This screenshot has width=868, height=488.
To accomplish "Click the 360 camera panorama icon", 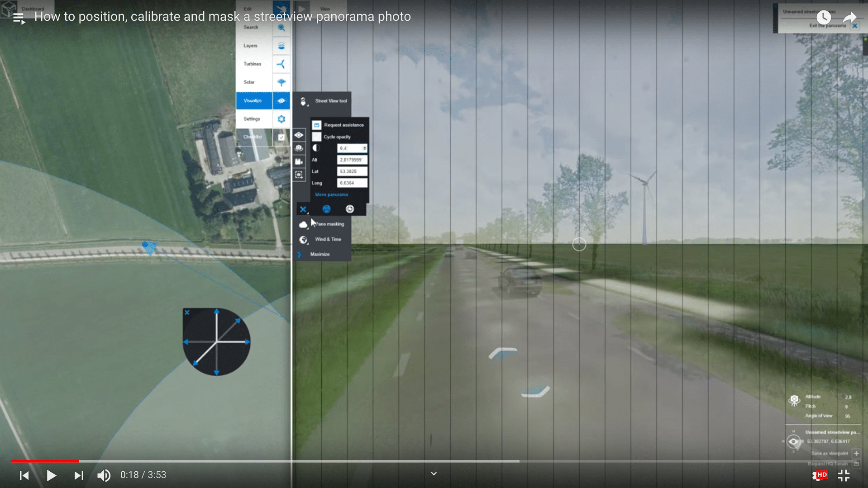I will (299, 148).
